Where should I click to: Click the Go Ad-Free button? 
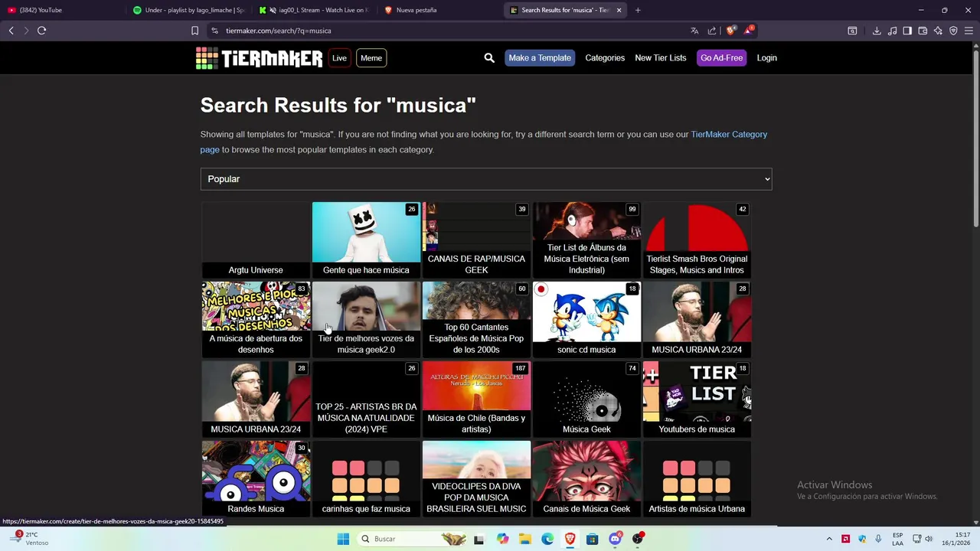[x=721, y=58]
